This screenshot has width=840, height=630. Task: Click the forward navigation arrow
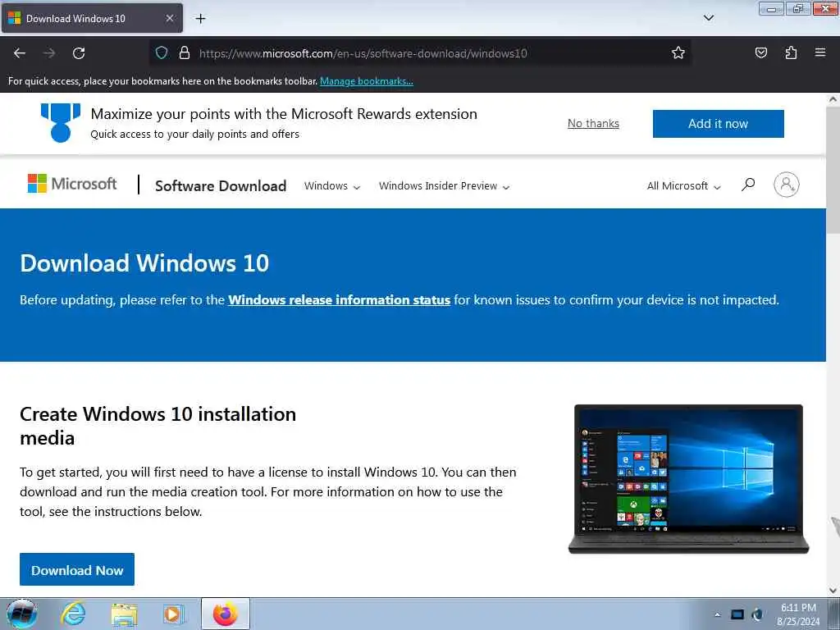tap(49, 53)
